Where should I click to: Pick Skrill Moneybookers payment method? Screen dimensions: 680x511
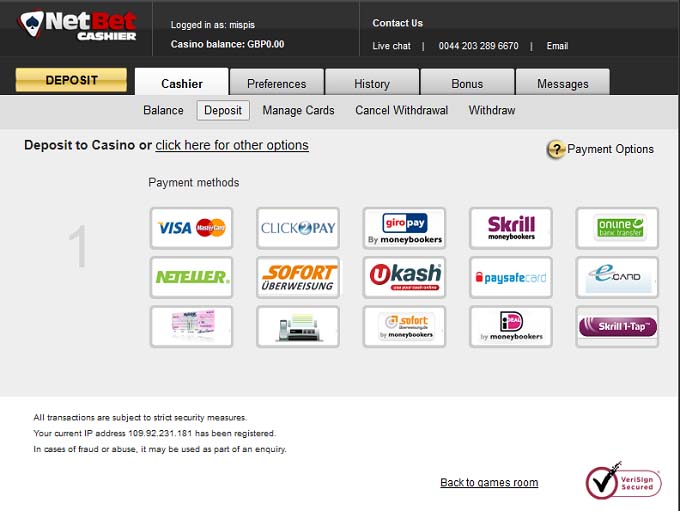coord(510,228)
